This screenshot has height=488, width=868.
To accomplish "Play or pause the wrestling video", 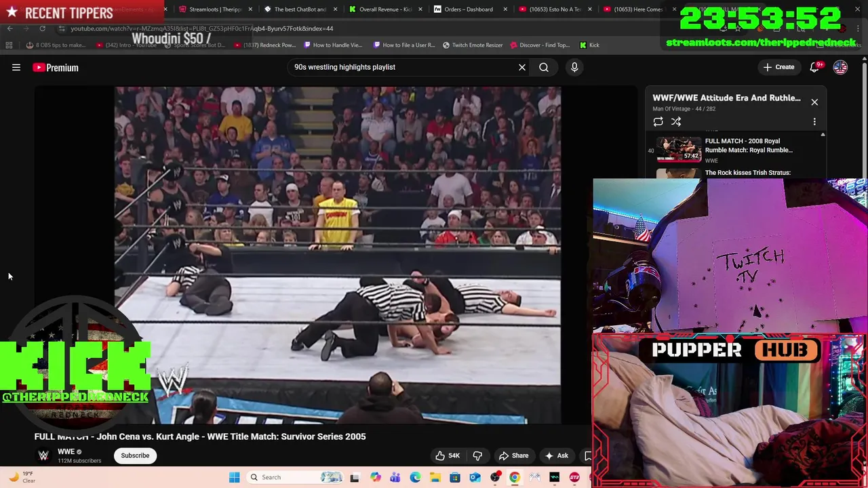I will [337, 255].
